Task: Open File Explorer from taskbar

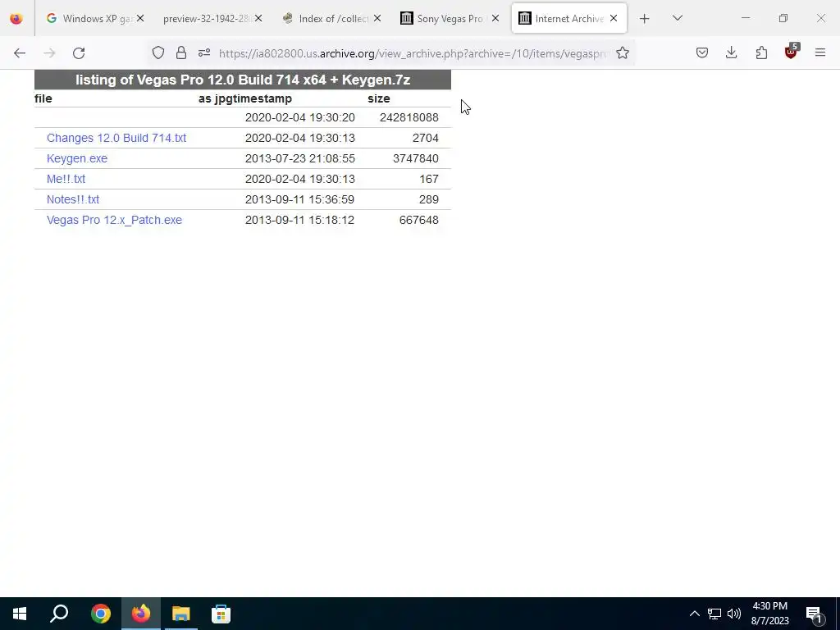Action: point(181,614)
